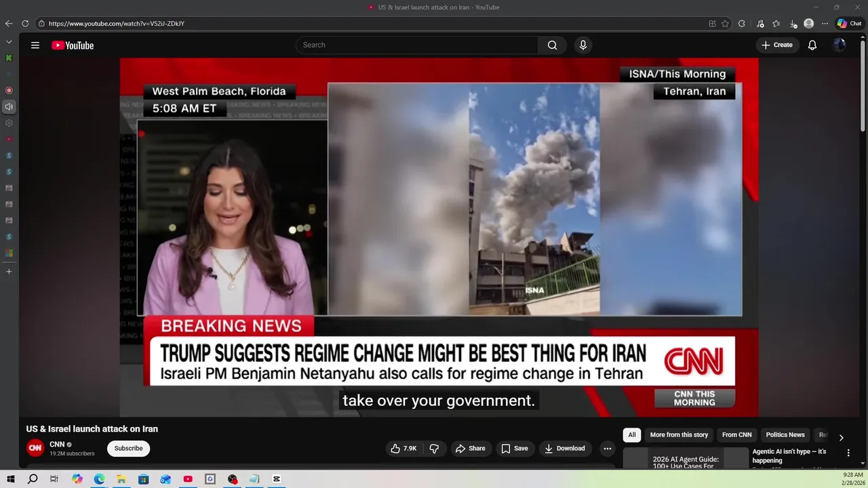Open Windows taskbar search
868x488 pixels.
coord(33,479)
